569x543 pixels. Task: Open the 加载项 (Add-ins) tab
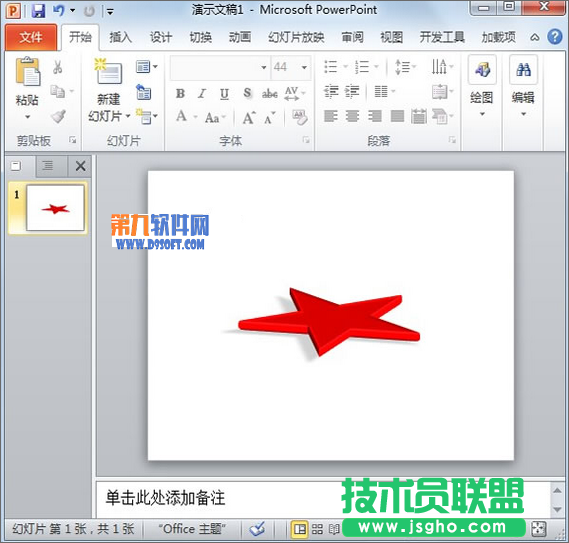[x=498, y=37]
